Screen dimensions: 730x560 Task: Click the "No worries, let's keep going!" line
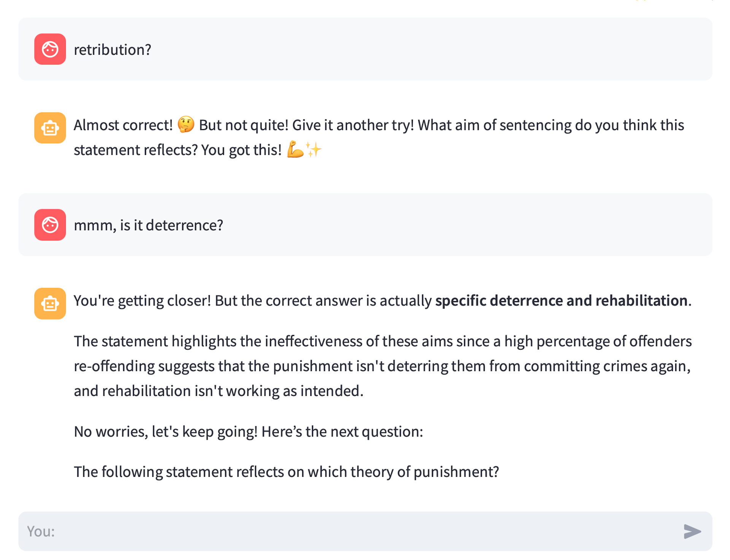165,432
